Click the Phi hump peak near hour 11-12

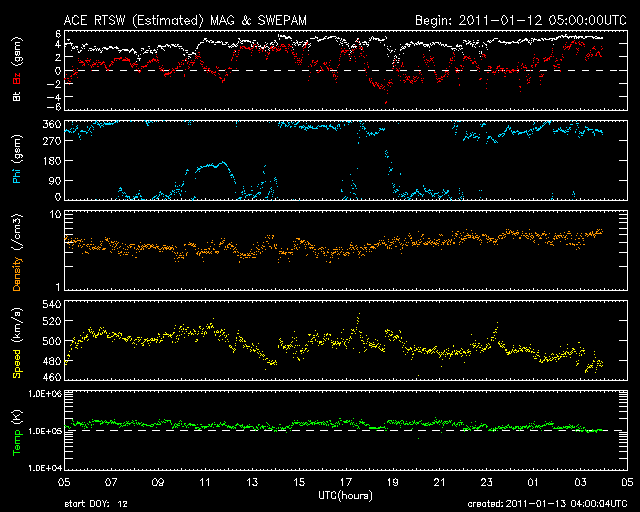pyautogui.click(x=223, y=163)
